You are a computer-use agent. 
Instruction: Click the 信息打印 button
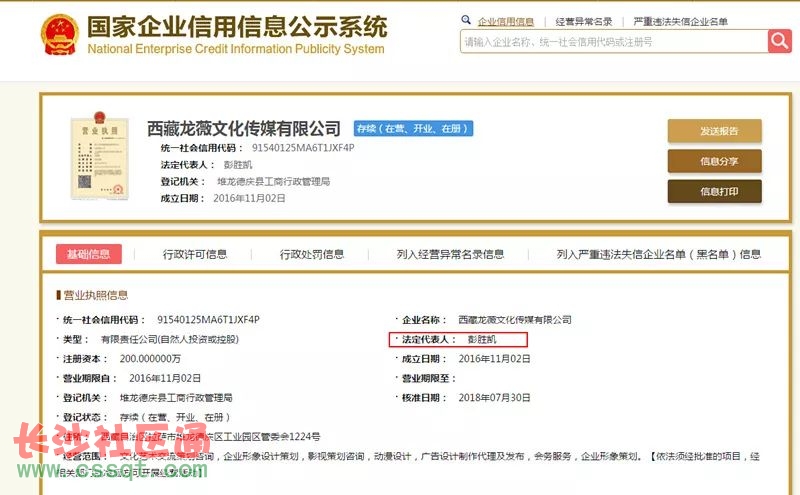[x=714, y=191]
